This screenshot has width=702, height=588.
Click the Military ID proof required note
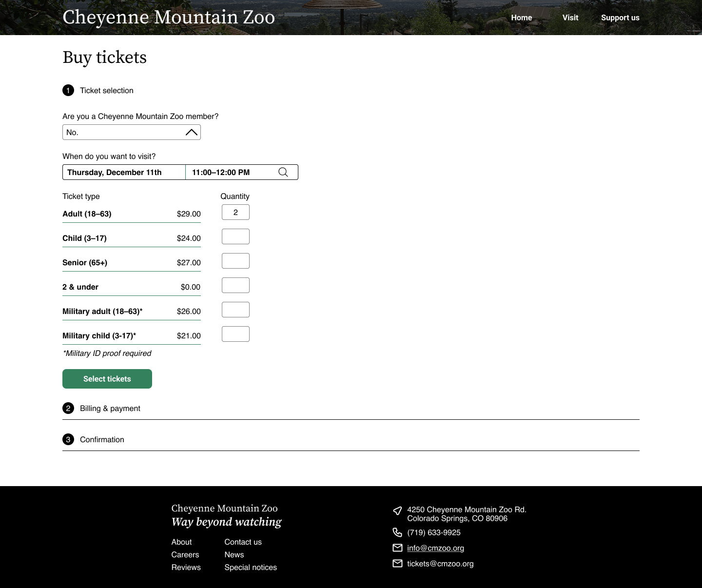pos(107,353)
